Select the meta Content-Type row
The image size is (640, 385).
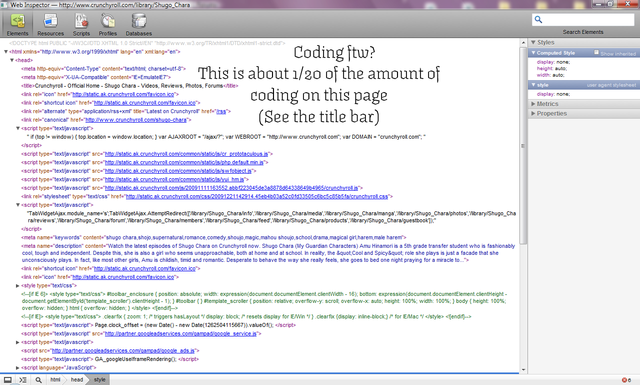pos(104,69)
